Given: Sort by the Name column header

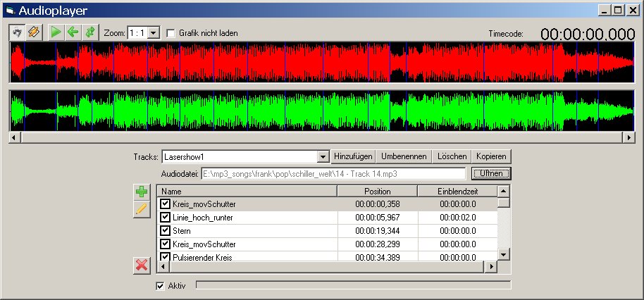Looking at the screenshot, I should coord(247,192).
